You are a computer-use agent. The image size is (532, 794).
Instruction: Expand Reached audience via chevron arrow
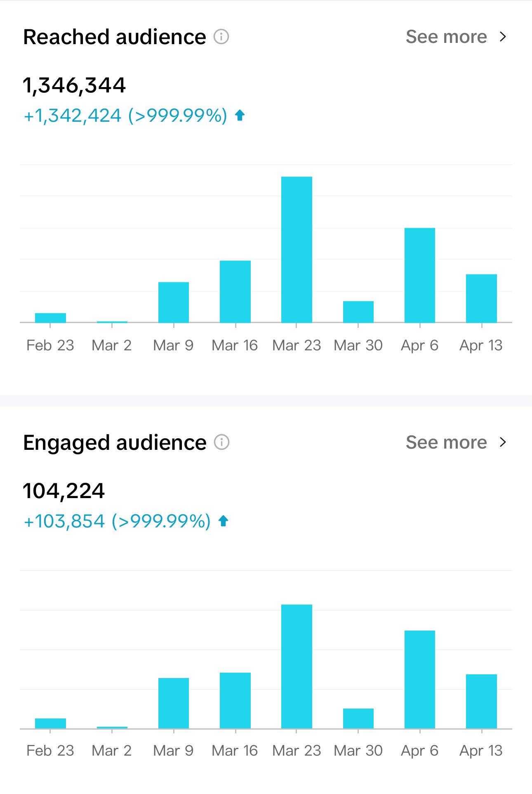503,37
